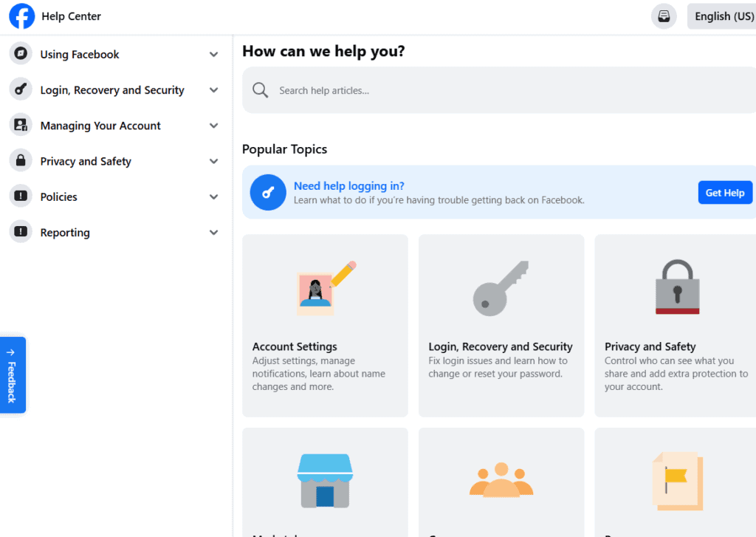The height and width of the screenshot is (537, 756).
Task: Click 'Fix login issues and learn how' description
Action: [498, 367]
